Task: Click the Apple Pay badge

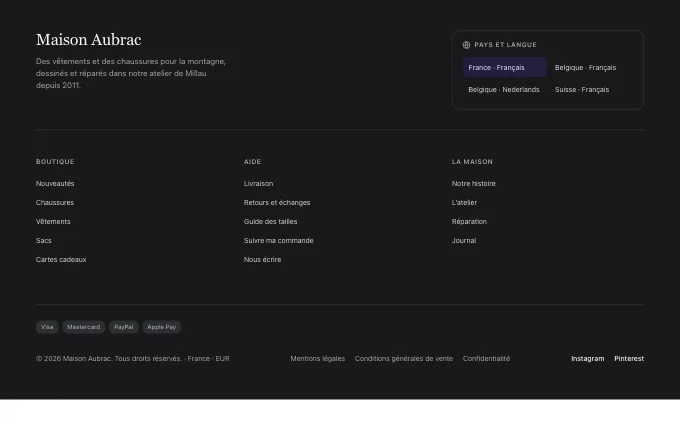Action: pos(162,327)
